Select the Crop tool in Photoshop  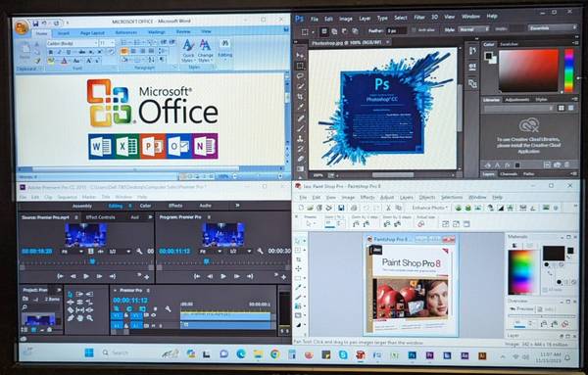point(301,97)
